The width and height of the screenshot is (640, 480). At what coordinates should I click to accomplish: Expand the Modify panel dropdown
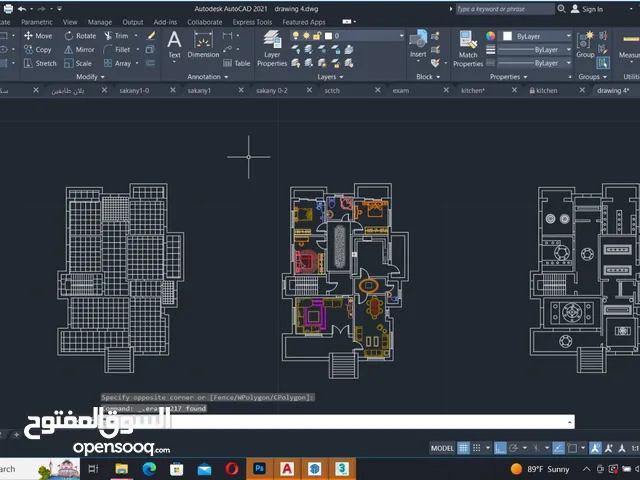tap(90, 77)
